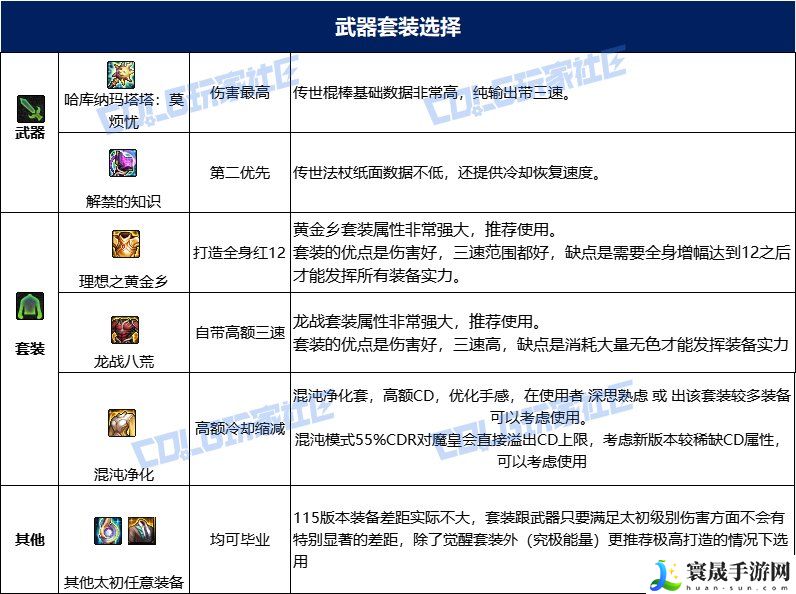Click the 龙战套装属性非常强大 line
Viewport: 796px width, 594px height.
tap(417, 321)
